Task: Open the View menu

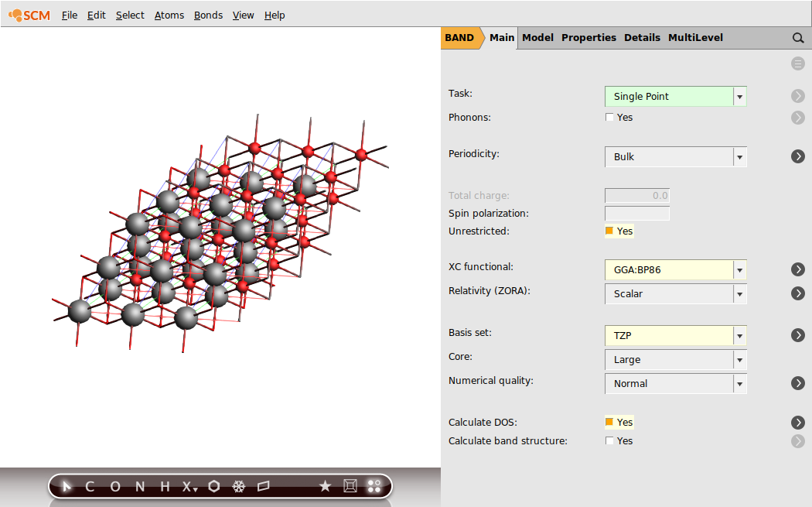Action: [243, 15]
